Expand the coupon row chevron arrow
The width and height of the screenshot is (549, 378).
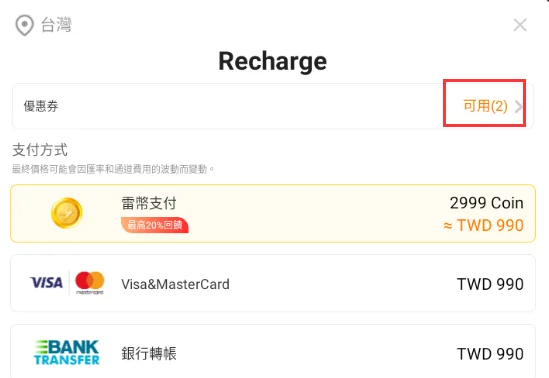[x=518, y=106]
